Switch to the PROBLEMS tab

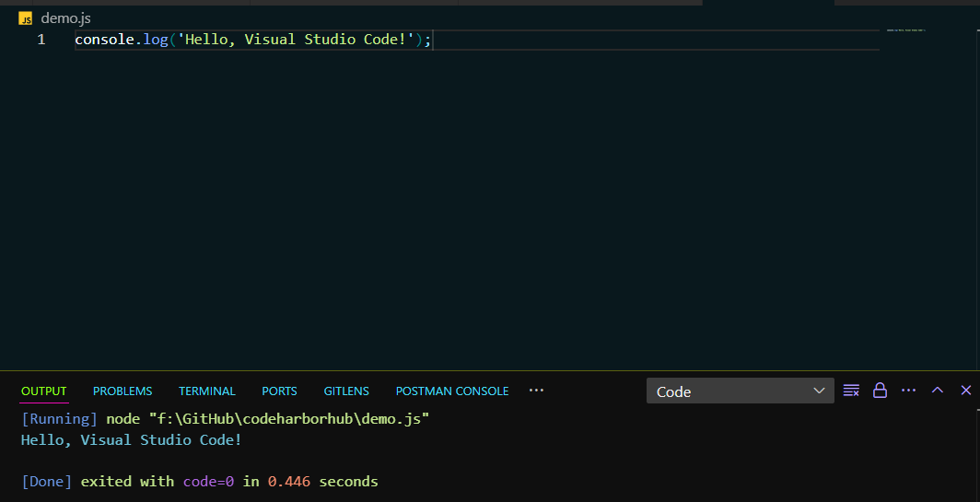click(122, 391)
